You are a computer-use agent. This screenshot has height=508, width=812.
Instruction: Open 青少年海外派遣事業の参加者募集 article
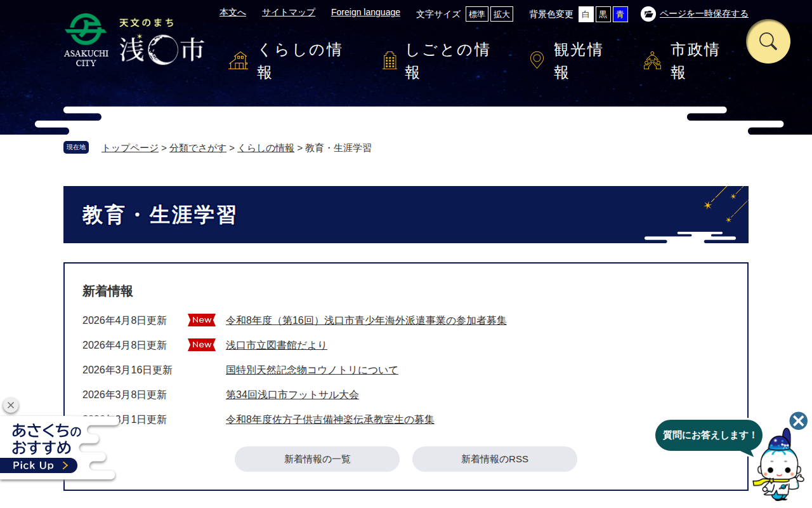(x=366, y=321)
